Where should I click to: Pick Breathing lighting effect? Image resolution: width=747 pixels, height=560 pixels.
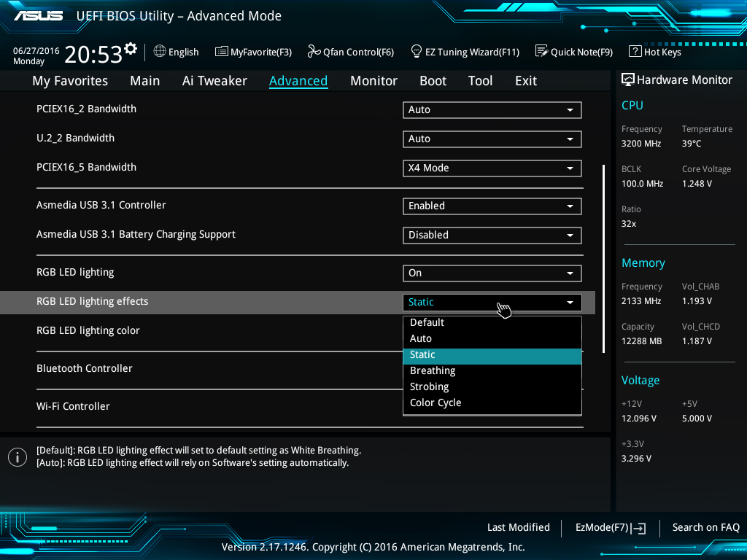(492, 370)
